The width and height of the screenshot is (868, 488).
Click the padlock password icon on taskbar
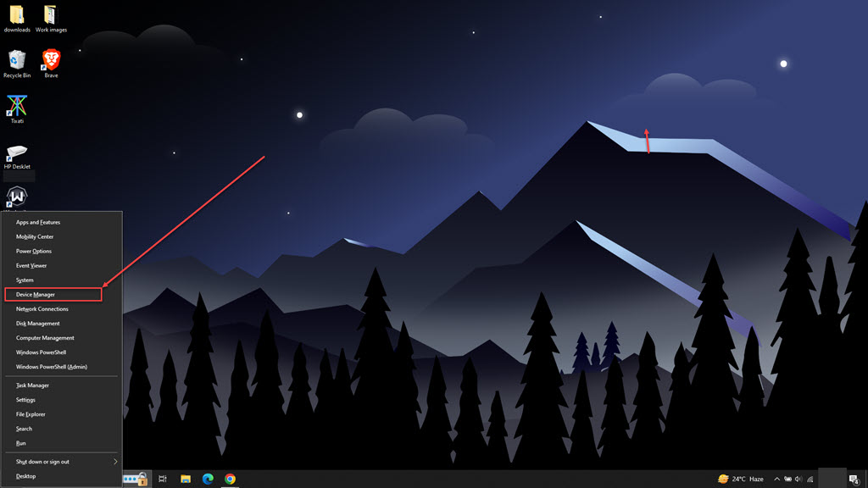coord(135,479)
